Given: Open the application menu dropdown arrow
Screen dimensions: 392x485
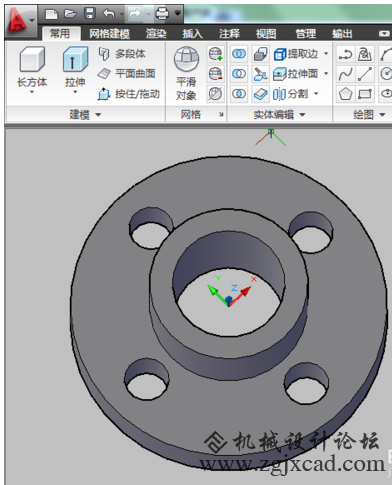Looking at the screenshot, I should (x=32, y=21).
